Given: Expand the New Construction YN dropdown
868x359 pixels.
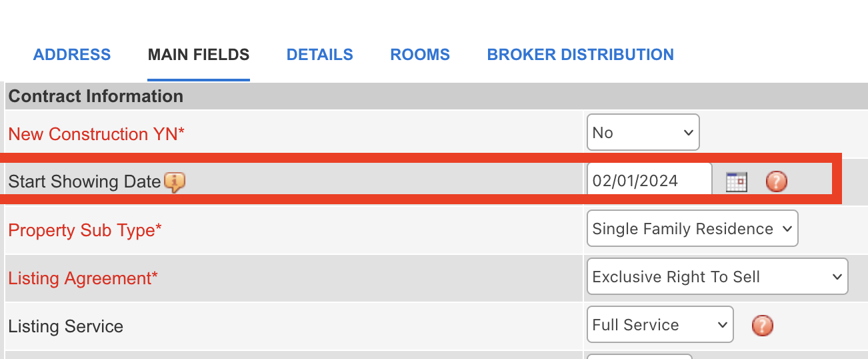Looking at the screenshot, I should click(643, 132).
